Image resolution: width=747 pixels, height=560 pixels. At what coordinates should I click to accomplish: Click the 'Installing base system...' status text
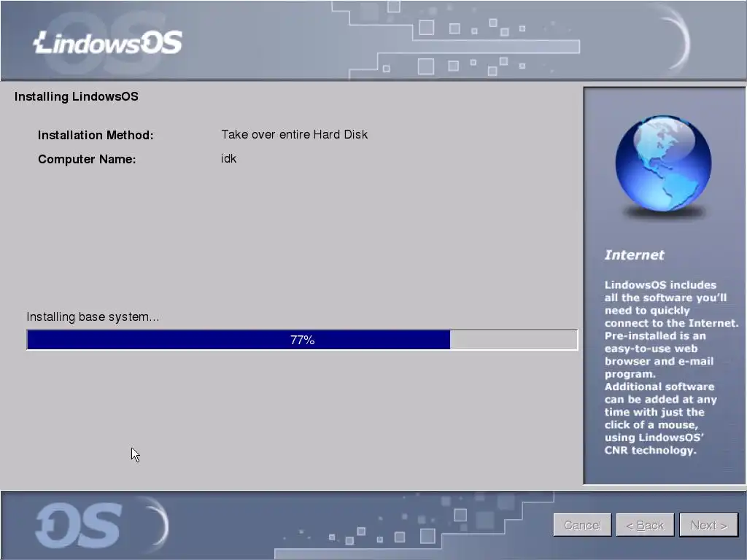point(93,316)
